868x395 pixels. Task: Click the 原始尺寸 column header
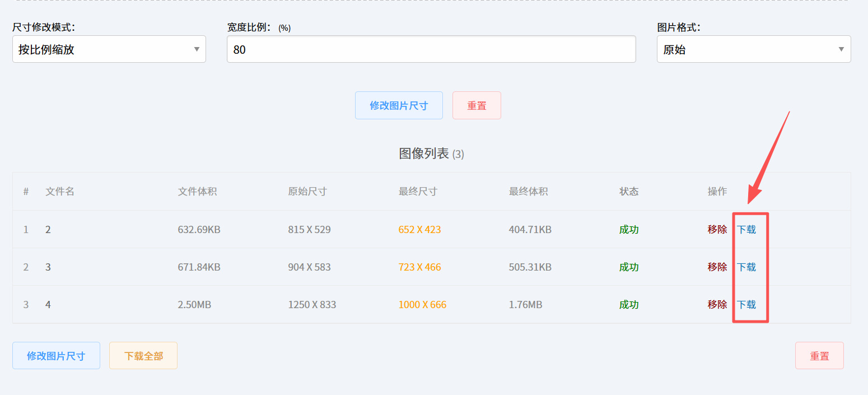point(307,191)
